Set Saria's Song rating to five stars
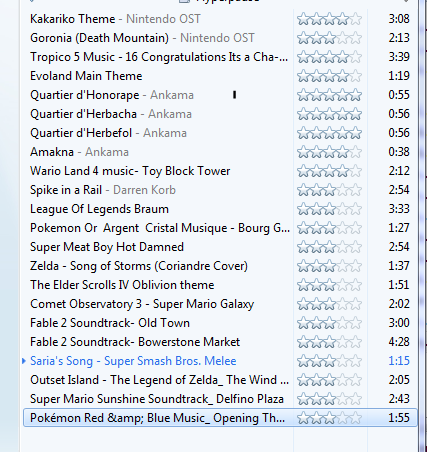 [356, 361]
